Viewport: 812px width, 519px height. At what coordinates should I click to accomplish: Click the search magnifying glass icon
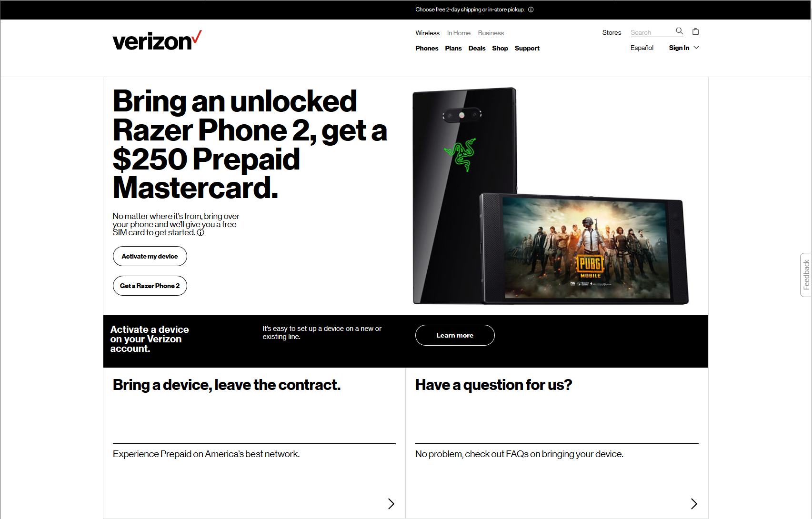679,31
